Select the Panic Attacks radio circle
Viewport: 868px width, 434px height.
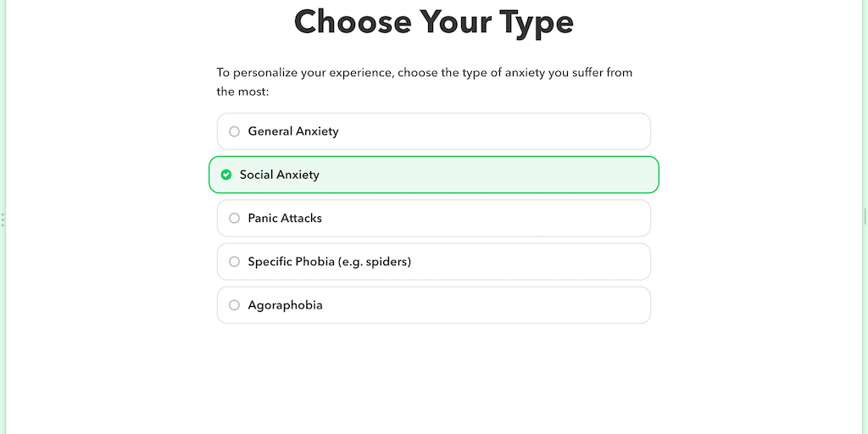[x=235, y=218]
